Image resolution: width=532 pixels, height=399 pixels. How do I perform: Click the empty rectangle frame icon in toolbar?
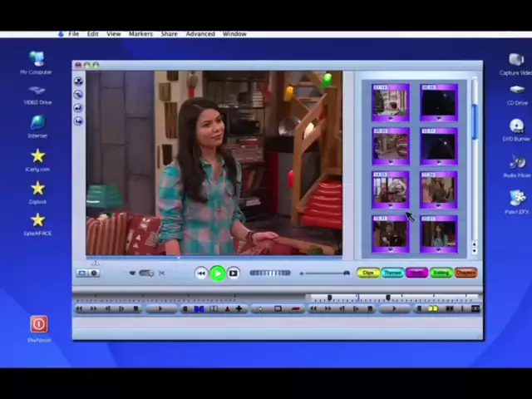278,308
